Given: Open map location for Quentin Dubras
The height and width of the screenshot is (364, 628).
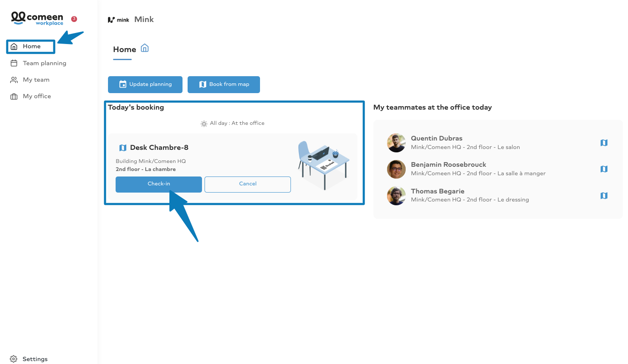Looking at the screenshot, I should coord(604,143).
